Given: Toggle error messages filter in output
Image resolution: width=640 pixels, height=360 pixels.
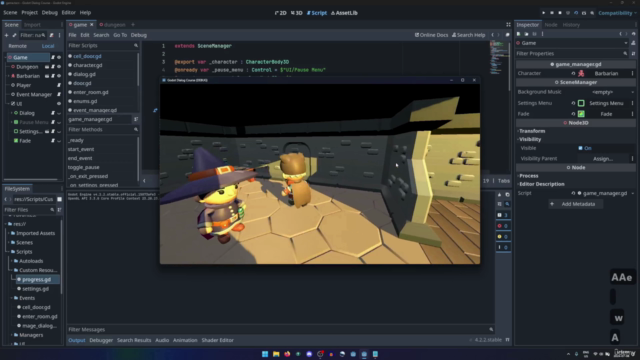Looking at the screenshot, I should pyautogui.click(x=503, y=226).
